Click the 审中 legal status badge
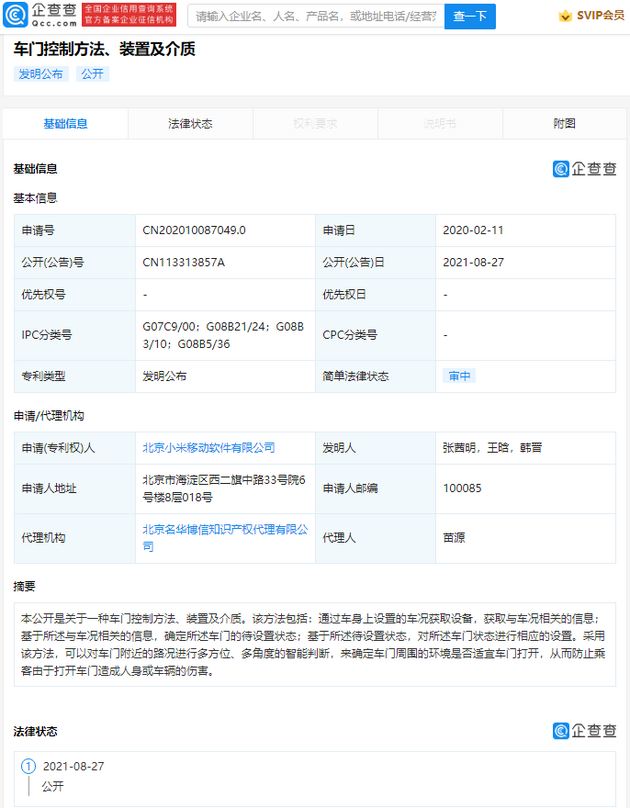The height and width of the screenshot is (808, 630). tap(459, 376)
